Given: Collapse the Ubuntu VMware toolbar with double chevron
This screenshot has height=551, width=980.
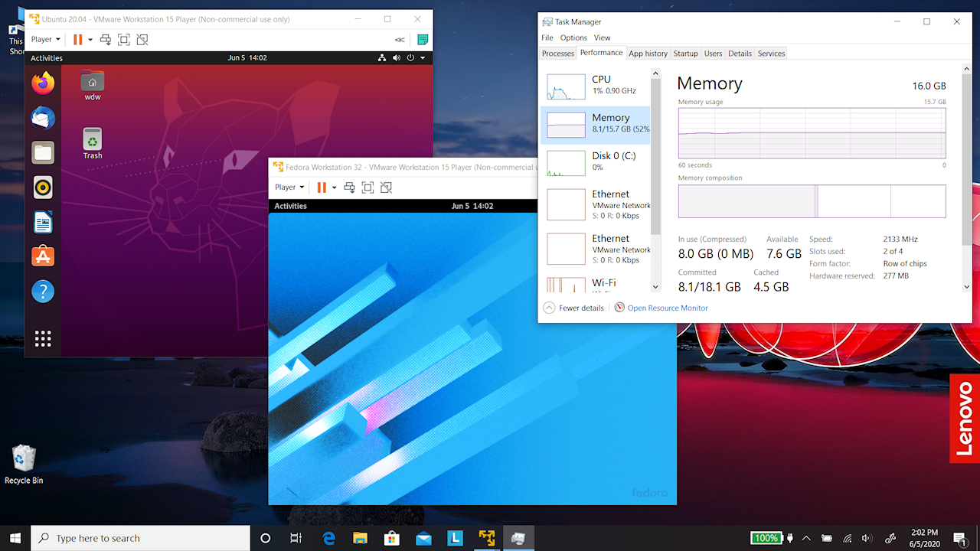Looking at the screenshot, I should click(x=400, y=40).
